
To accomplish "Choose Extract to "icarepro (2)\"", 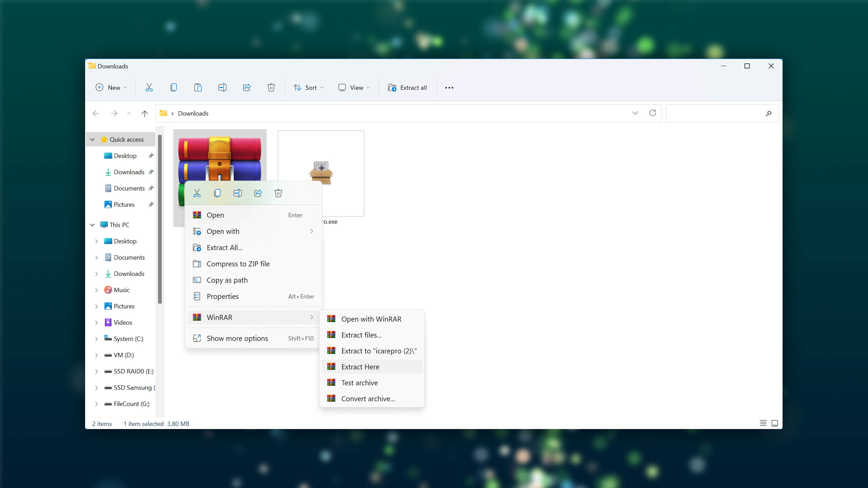I will click(x=372, y=351).
